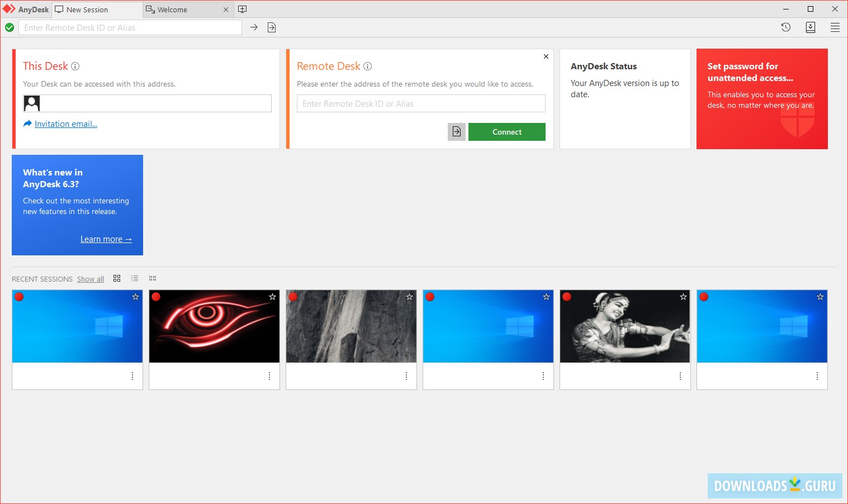Screen dimensions: 848x504
Task: Open options menu of red eye session
Action: (x=269, y=376)
